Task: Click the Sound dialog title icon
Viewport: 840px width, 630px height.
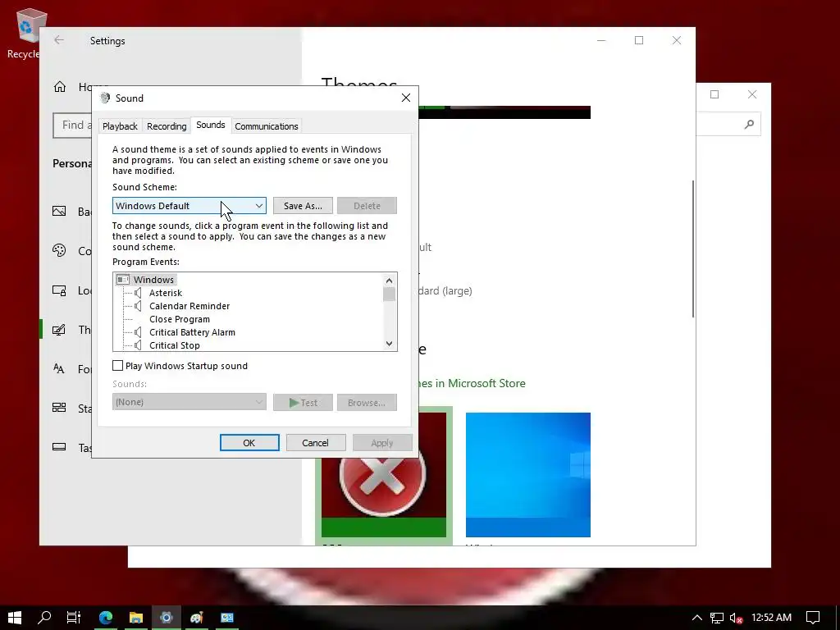Action: point(105,98)
